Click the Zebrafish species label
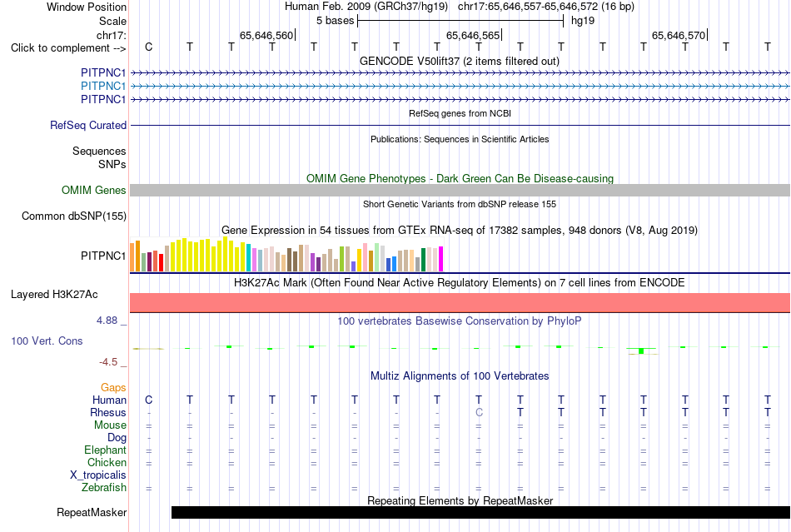791x532 pixels. pos(104,488)
